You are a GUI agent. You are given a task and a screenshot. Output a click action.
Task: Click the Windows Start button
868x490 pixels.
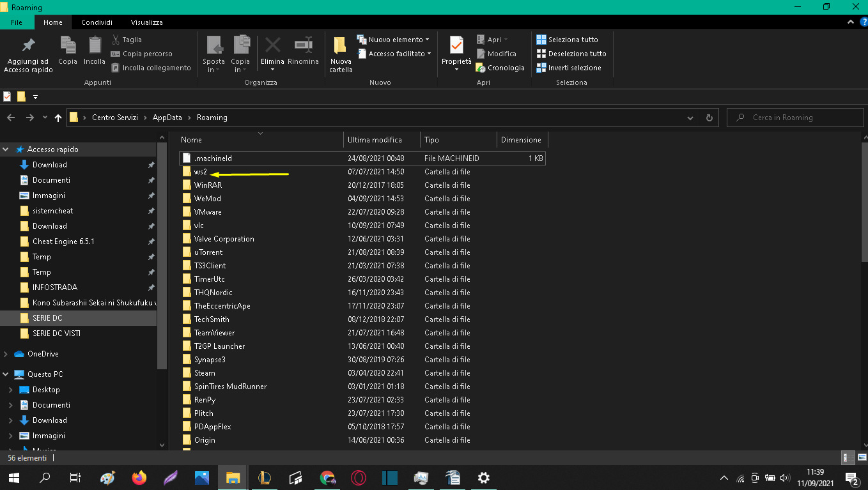pyautogui.click(x=13, y=477)
